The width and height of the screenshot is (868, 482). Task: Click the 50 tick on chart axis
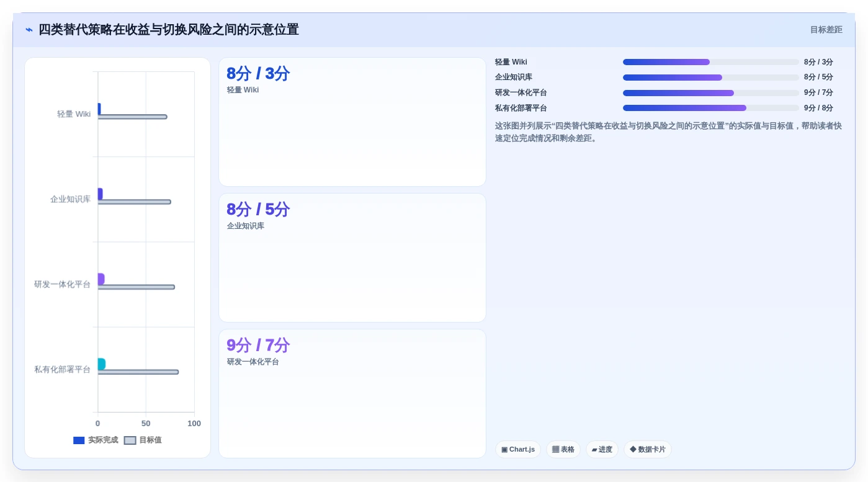click(x=146, y=424)
